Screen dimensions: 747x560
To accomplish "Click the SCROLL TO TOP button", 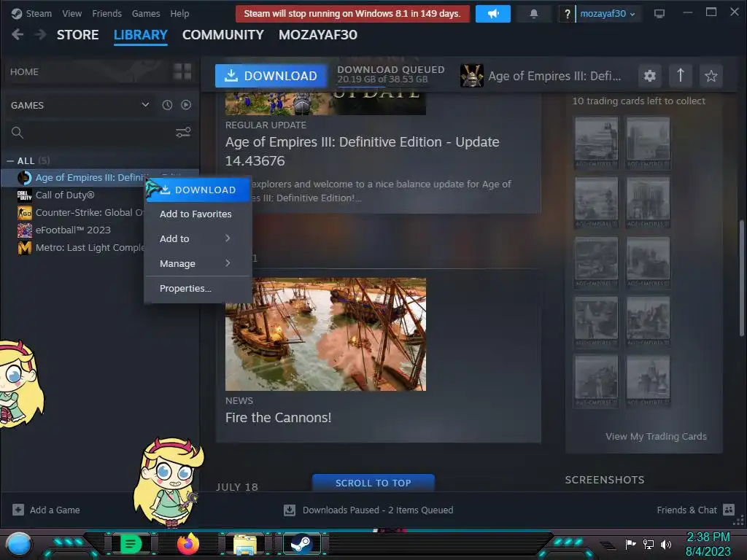I will [373, 483].
